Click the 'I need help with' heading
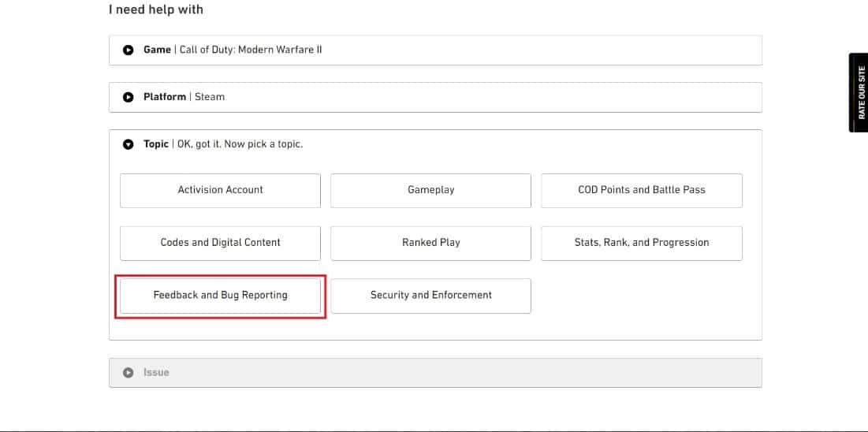This screenshot has height=432, width=868. pyautogui.click(x=155, y=9)
